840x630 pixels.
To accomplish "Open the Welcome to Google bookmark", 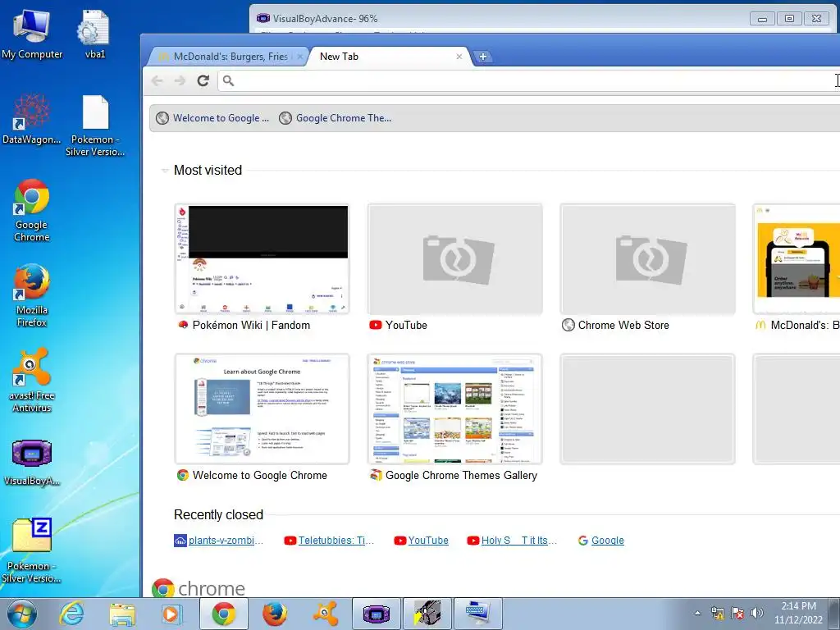I will point(212,118).
